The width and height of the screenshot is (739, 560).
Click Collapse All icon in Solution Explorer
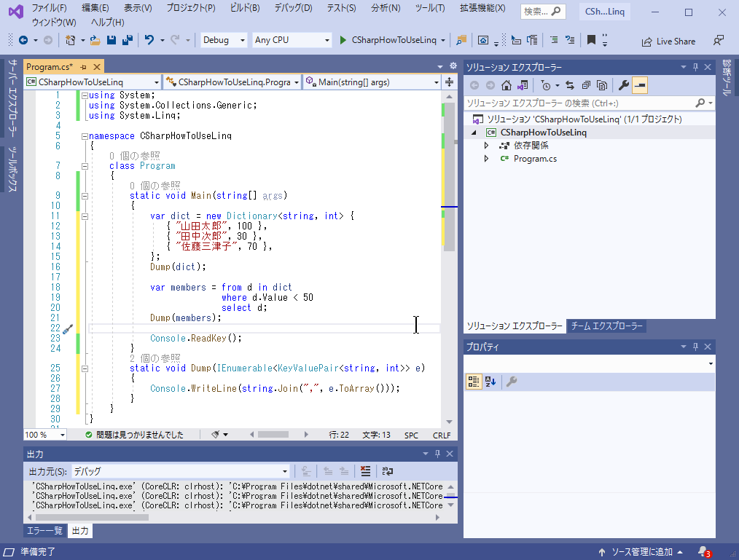(586, 85)
